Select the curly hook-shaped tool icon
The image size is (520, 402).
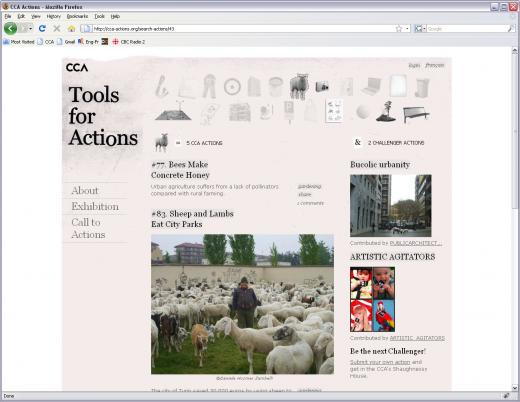click(162, 86)
